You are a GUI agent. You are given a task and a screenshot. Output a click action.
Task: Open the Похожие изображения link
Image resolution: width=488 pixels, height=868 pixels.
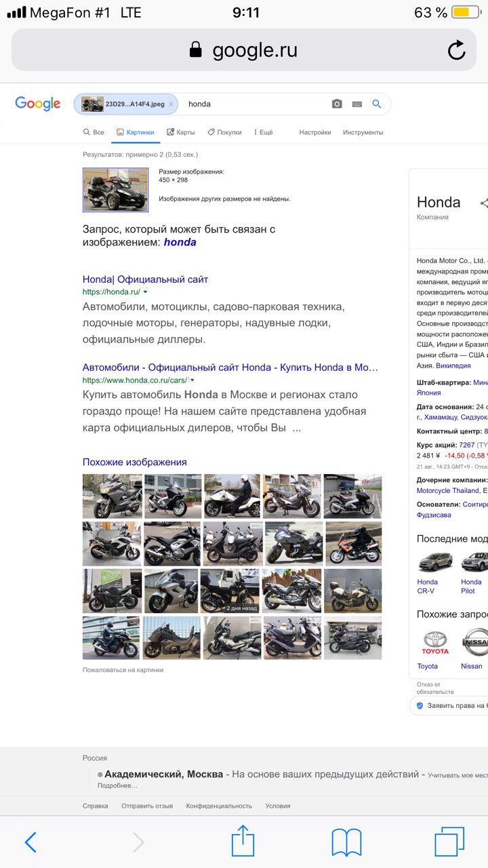click(x=135, y=462)
